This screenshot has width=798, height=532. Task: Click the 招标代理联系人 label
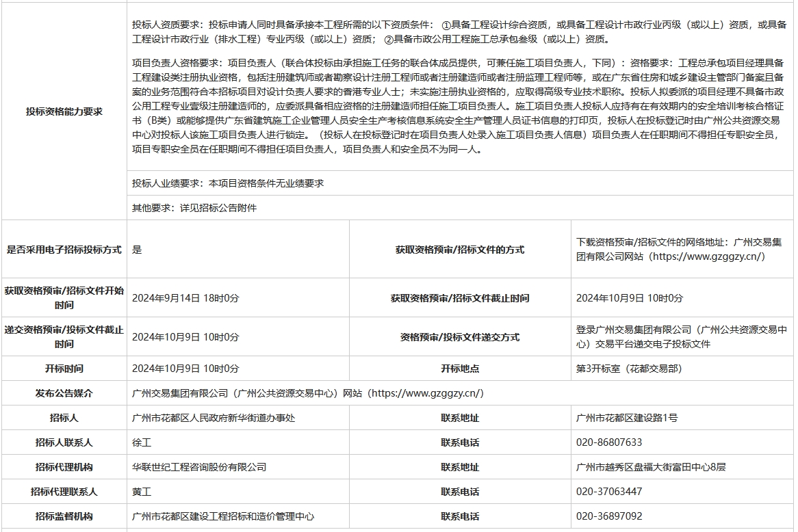(64, 492)
